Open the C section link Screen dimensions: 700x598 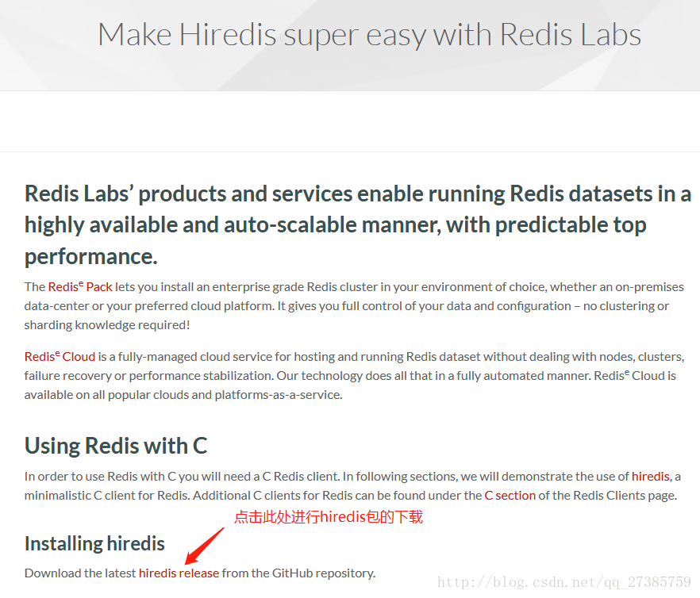click(510, 496)
